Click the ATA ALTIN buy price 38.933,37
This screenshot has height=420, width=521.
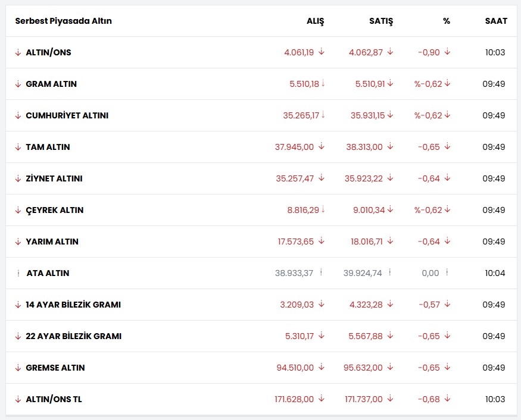click(x=294, y=273)
